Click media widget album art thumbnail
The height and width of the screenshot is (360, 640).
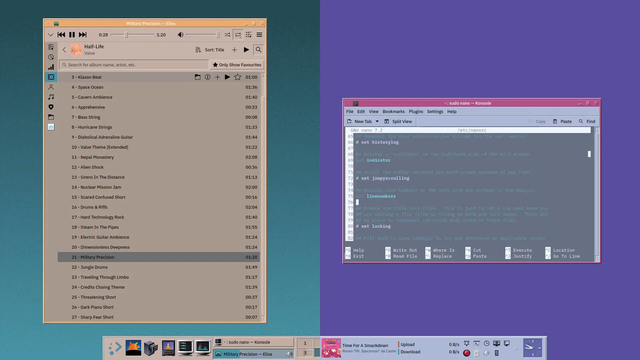pyautogui.click(x=331, y=348)
